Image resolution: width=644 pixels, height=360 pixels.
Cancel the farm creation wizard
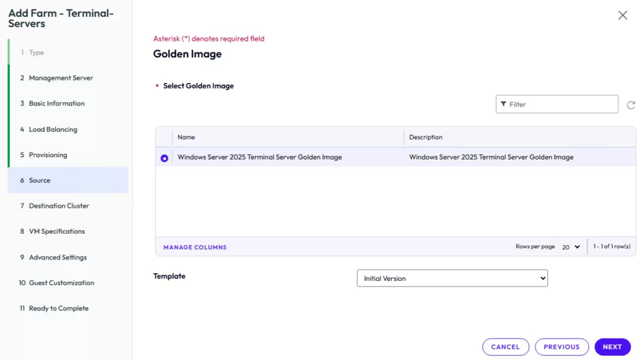pos(505,347)
